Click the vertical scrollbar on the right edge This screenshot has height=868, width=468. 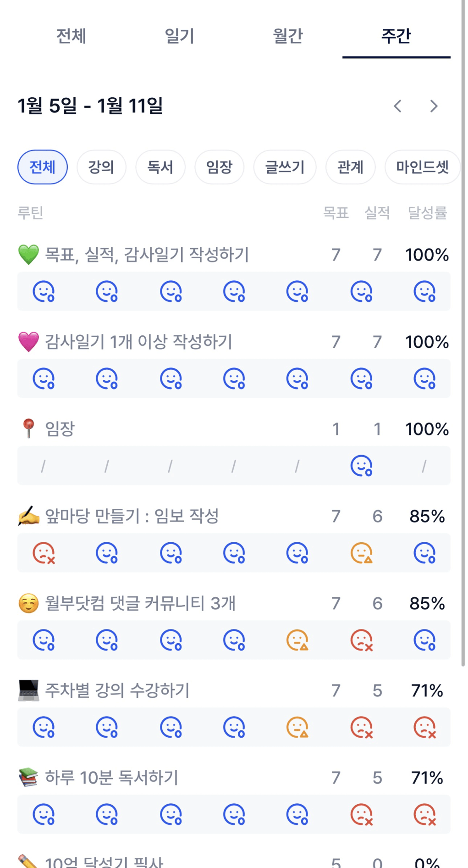click(x=463, y=321)
